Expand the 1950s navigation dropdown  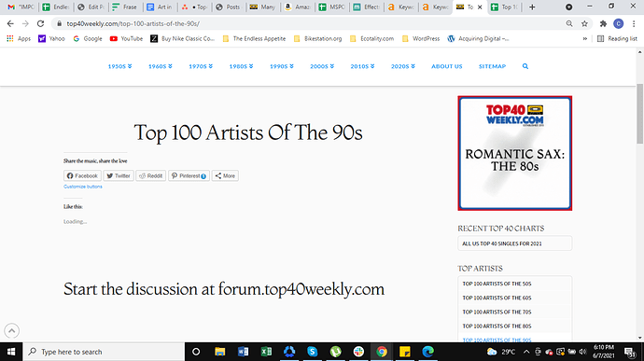pyautogui.click(x=119, y=66)
